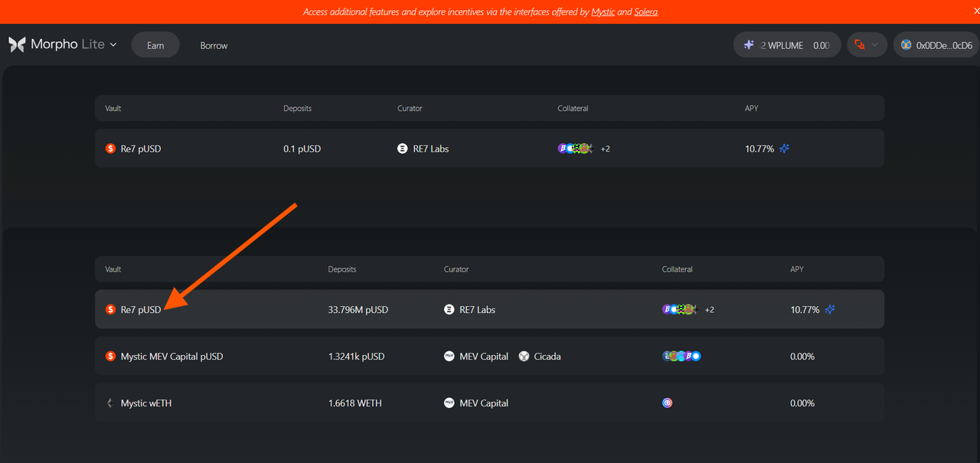
Task: Click the Cicada curator name
Action: coord(547,357)
